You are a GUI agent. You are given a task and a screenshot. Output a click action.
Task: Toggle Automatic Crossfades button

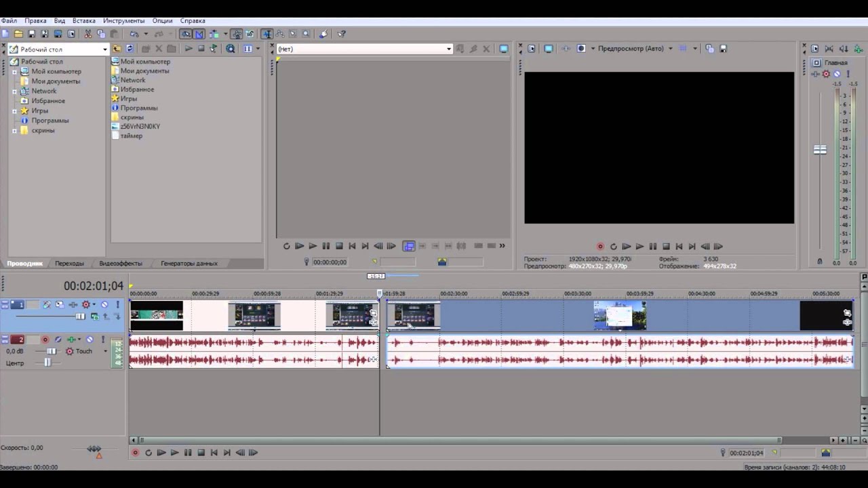[x=199, y=34]
